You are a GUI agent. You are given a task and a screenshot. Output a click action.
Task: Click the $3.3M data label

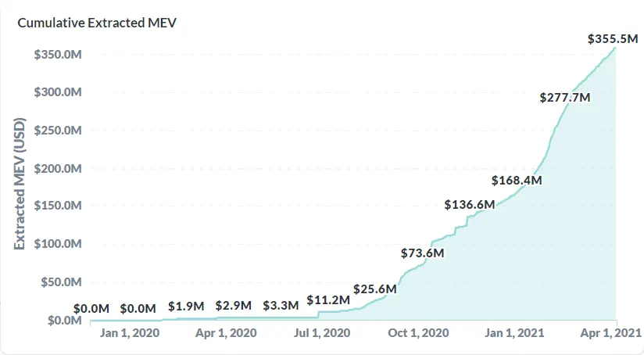click(x=281, y=305)
